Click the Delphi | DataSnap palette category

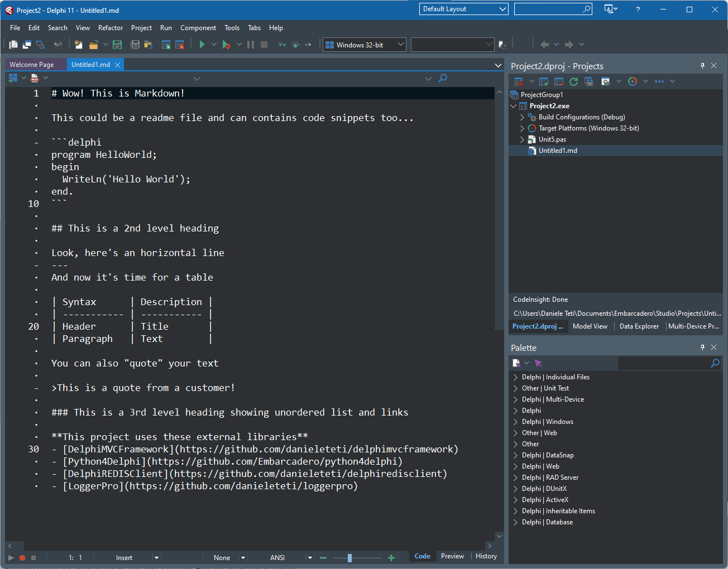pos(548,455)
